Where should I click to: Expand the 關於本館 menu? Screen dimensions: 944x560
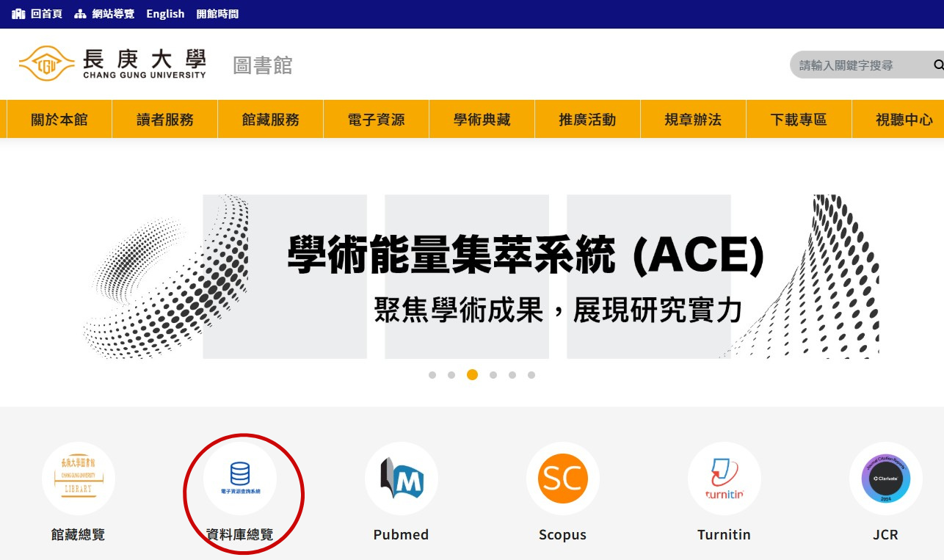click(59, 120)
